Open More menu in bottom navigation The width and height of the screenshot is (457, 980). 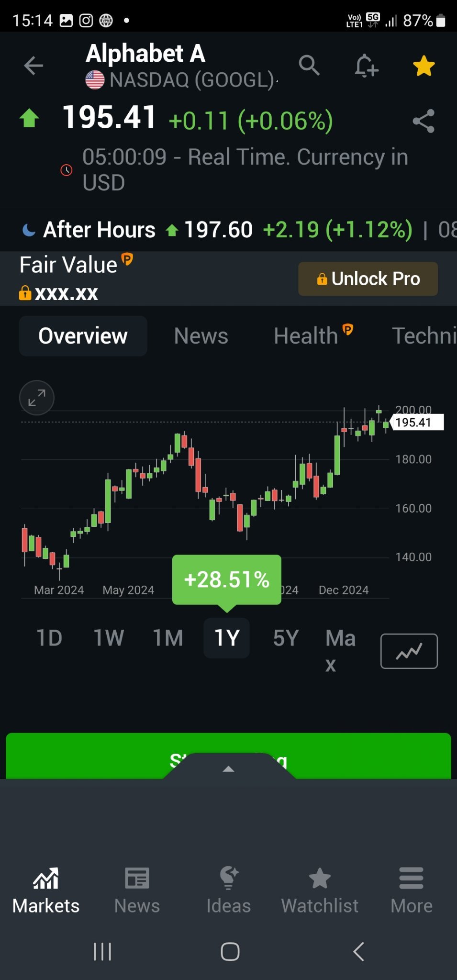pos(412,891)
